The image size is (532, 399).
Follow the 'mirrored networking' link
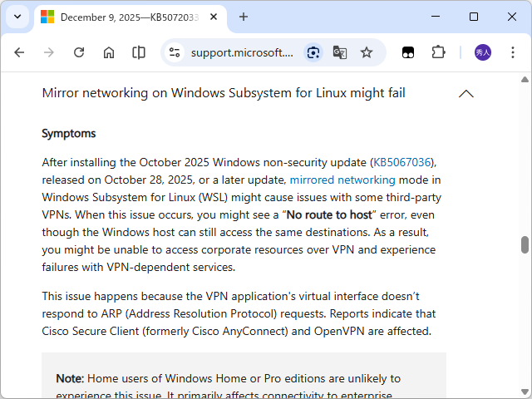[342, 180]
